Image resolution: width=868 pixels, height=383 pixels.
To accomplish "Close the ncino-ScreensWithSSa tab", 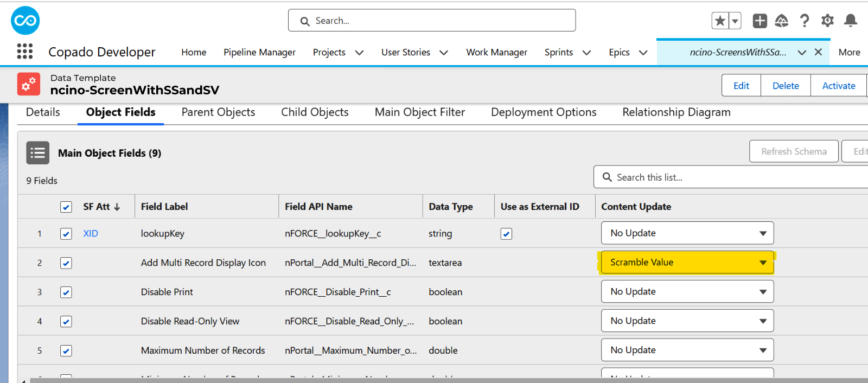I will [x=818, y=52].
